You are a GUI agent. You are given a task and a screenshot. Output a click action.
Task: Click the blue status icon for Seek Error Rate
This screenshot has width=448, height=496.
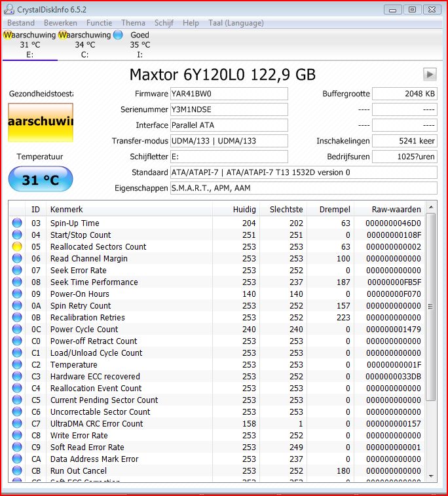[17, 270]
